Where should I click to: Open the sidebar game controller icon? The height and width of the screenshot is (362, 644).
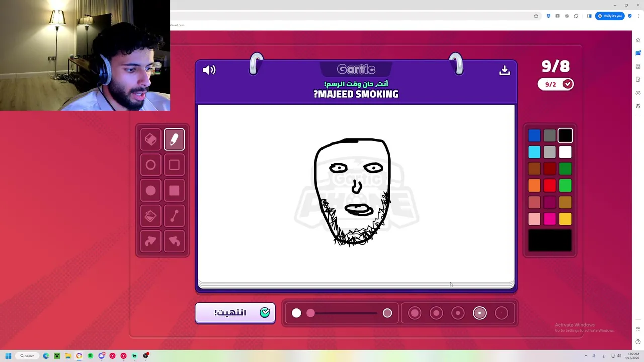[638, 93]
